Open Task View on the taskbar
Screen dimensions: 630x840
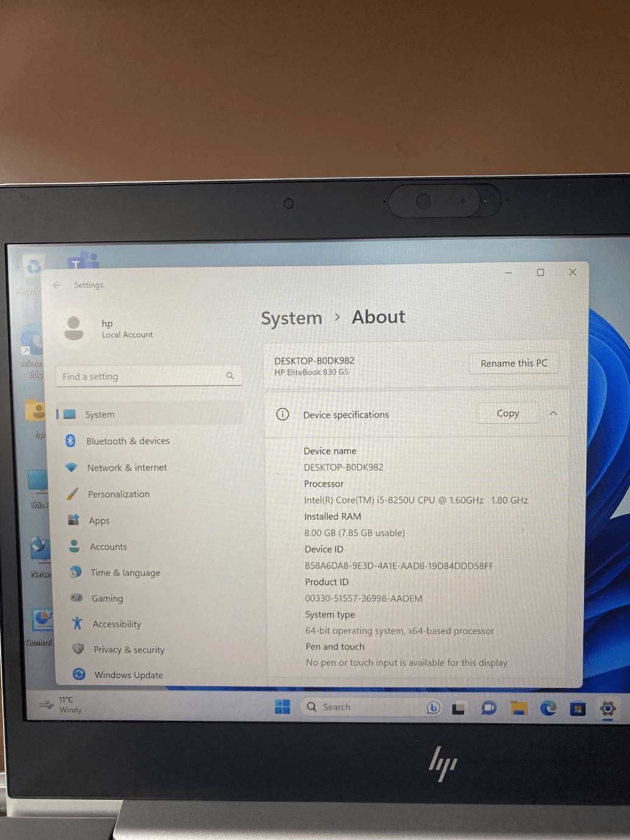tap(459, 708)
